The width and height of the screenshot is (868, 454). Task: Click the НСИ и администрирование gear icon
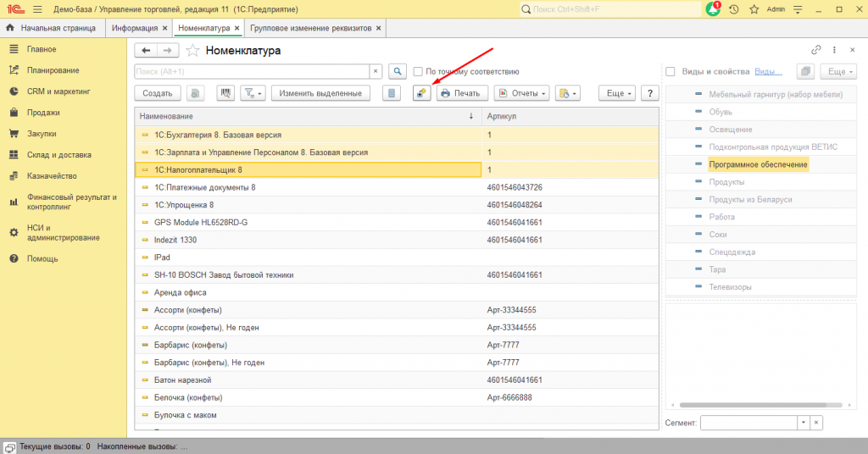pyautogui.click(x=14, y=233)
